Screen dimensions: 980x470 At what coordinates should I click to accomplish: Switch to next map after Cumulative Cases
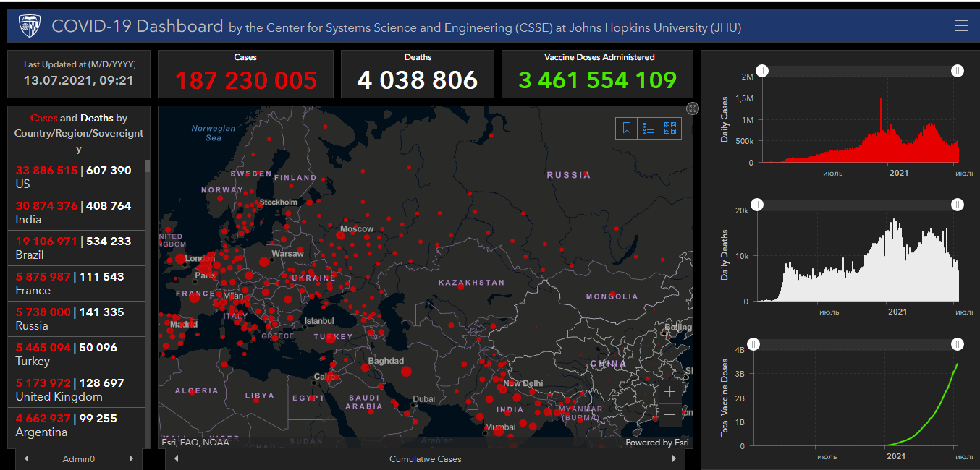(674, 458)
